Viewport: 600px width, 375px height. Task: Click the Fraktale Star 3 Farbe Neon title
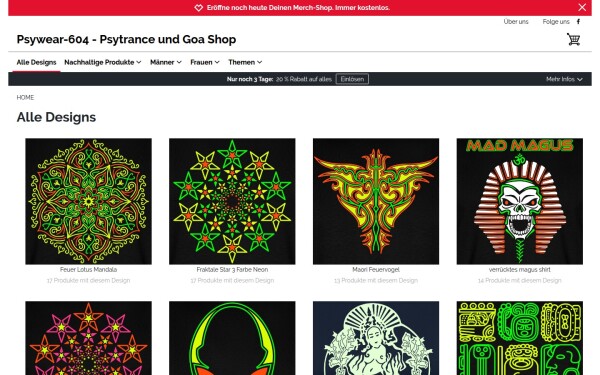coord(232,270)
